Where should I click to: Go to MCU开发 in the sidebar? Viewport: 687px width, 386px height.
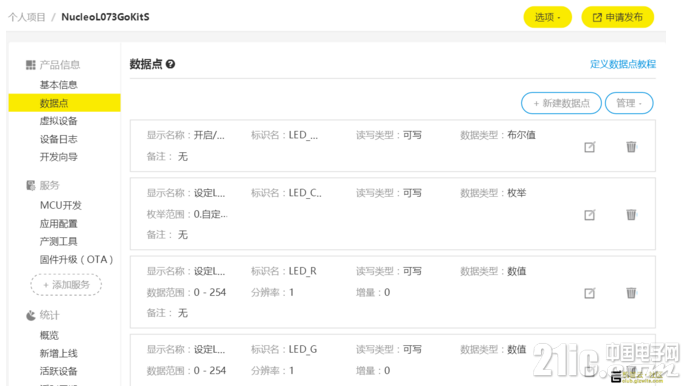(60, 205)
